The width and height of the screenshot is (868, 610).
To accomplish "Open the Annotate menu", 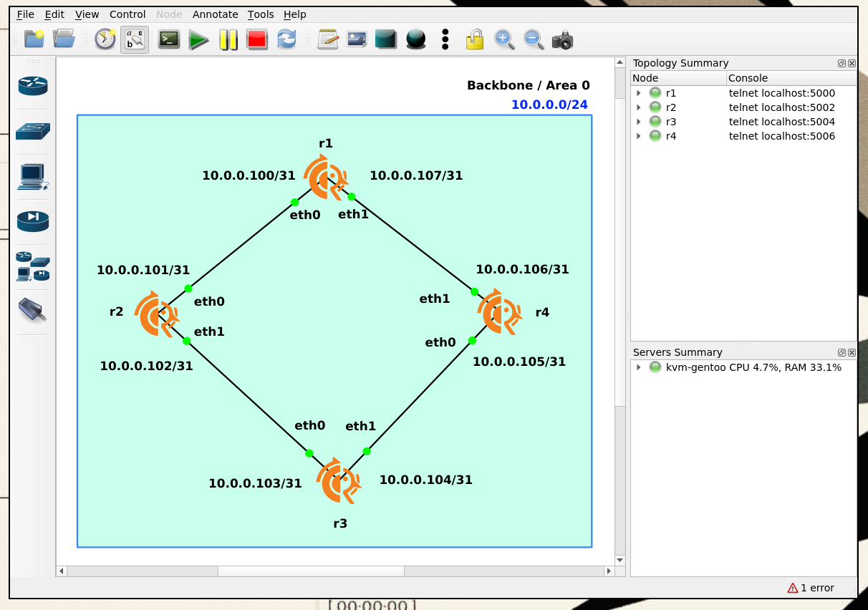I will coord(215,14).
